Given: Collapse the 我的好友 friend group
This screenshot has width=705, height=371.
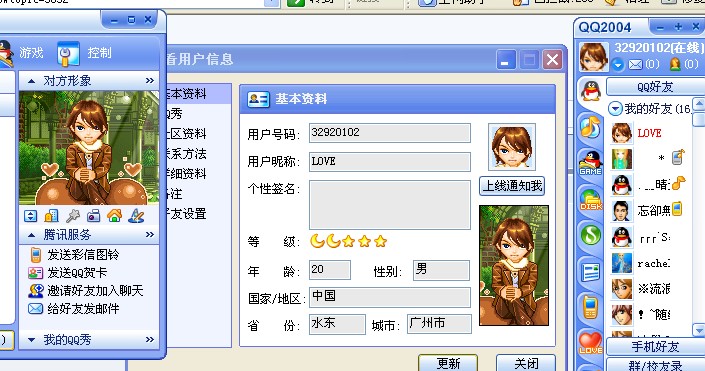Looking at the screenshot, I should click(615, 108).
